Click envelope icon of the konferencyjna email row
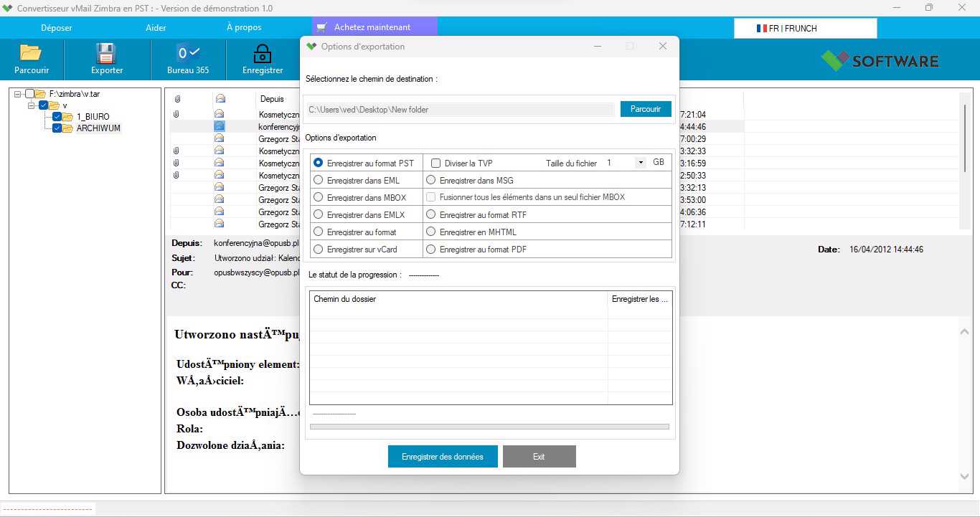The width and height of the screenshot is (980, 517). (x=220, y=126)
